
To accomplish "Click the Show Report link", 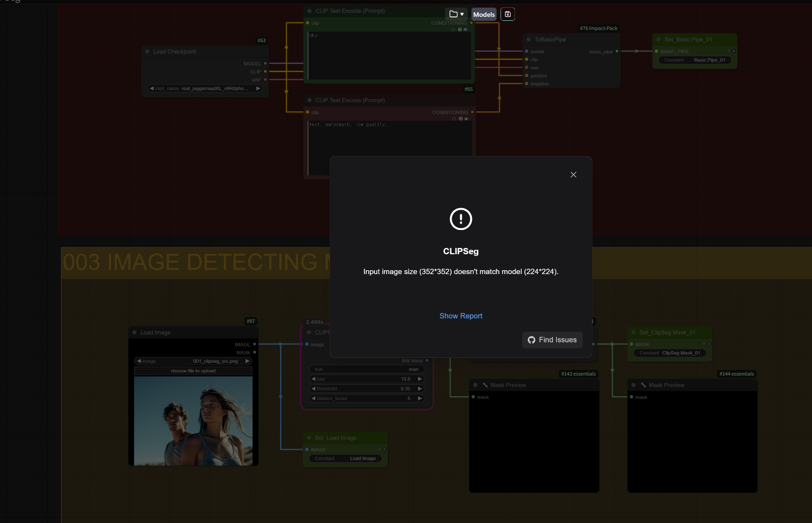I will (x=460, y=316).
